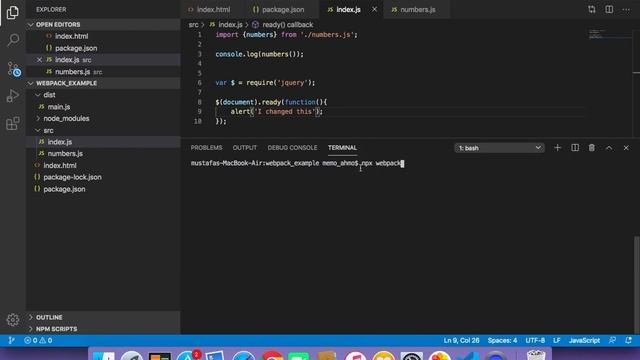The height and width of the screenshot is (360, 640).
Task: Open the Extensions view
Action: pyautogui.click(x=13, y=123)
